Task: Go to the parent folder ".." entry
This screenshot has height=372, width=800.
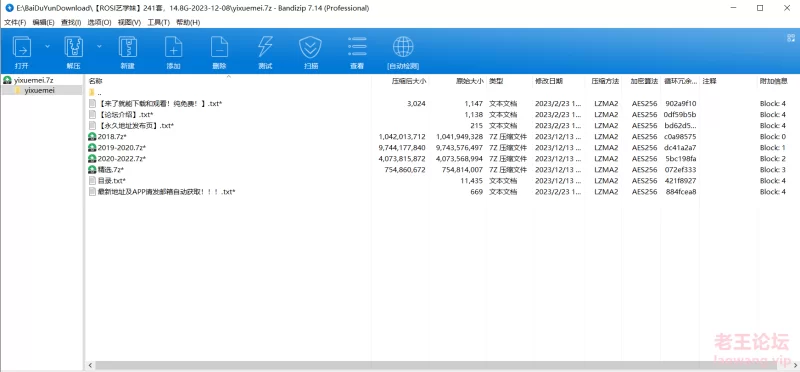Action: click(x=99, y=93)
